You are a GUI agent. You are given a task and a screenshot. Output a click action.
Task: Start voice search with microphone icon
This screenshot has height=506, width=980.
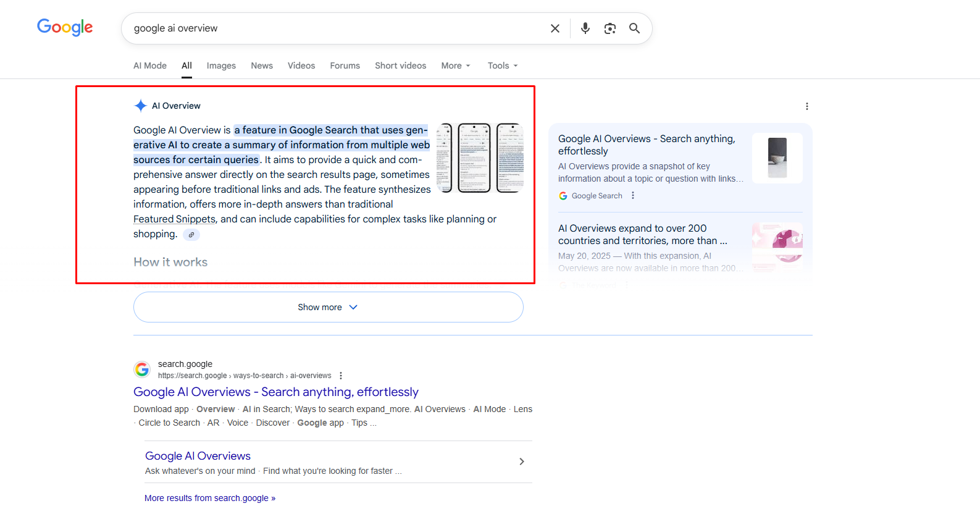tap(585, 28)
